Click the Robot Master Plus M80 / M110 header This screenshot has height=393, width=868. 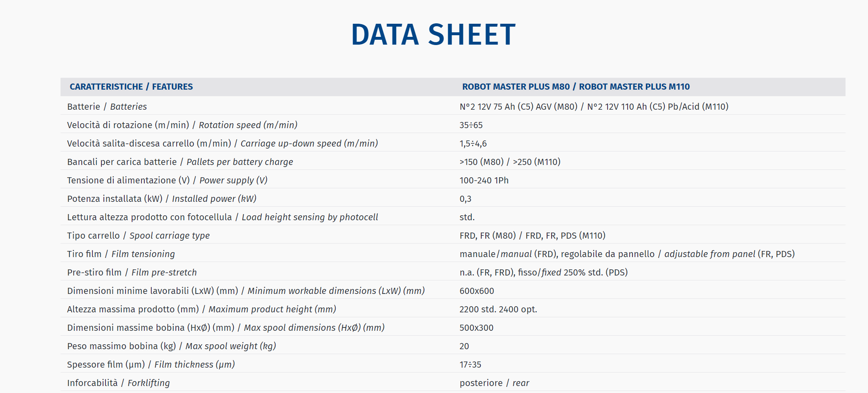[x=576, y=87]
